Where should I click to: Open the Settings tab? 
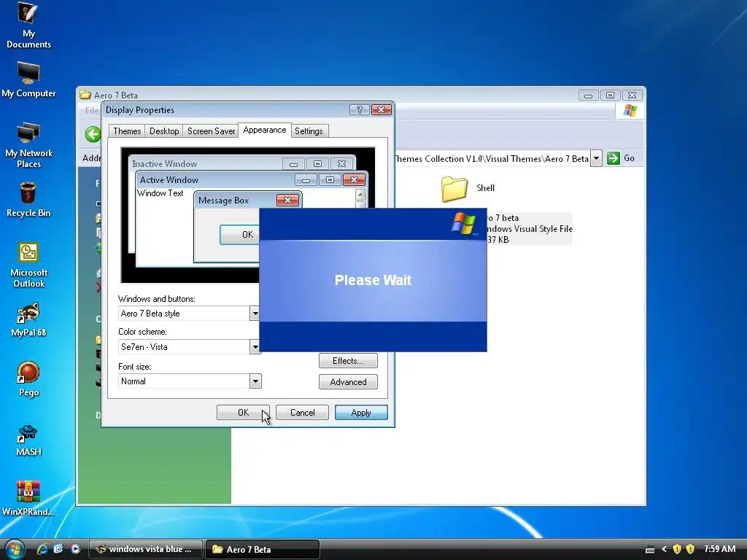pos(309,131)
